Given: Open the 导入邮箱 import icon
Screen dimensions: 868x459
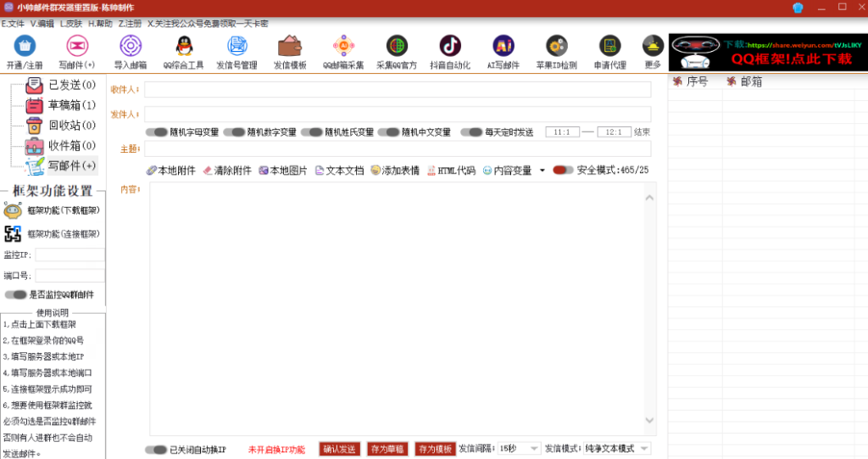Looking at the screenshot, I should 131,46.
